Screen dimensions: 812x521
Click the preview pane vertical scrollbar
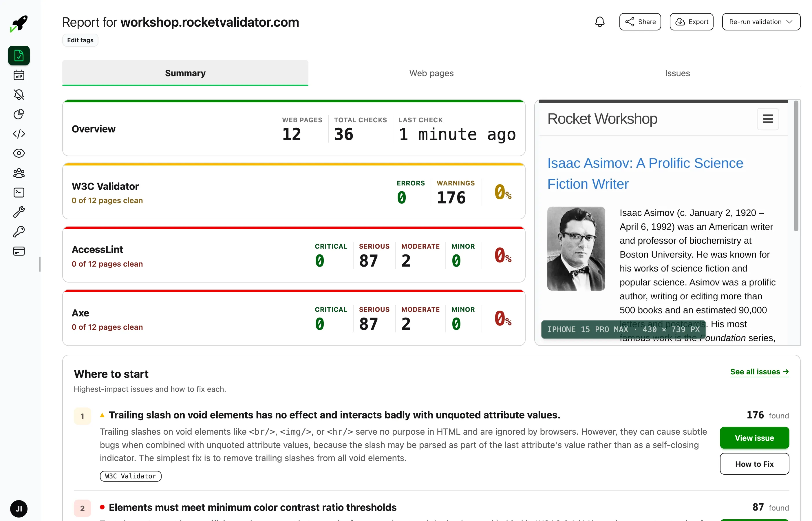796,166
